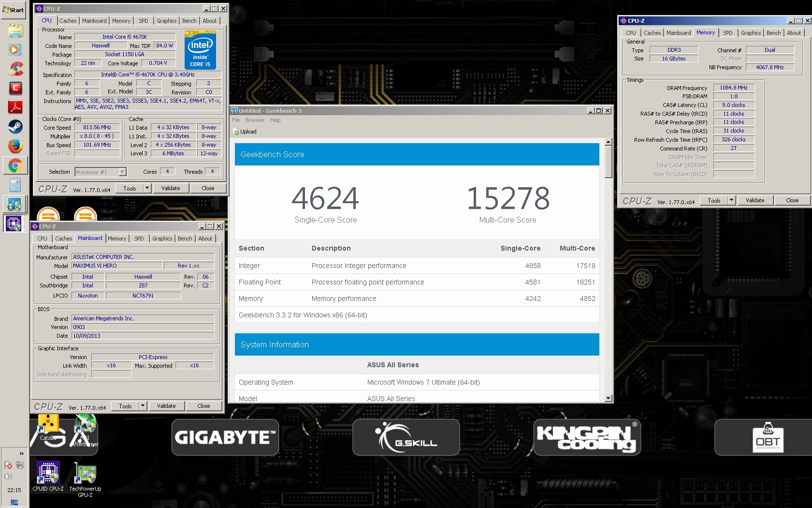Click Validate in the Mainboard window

[166, 406]
